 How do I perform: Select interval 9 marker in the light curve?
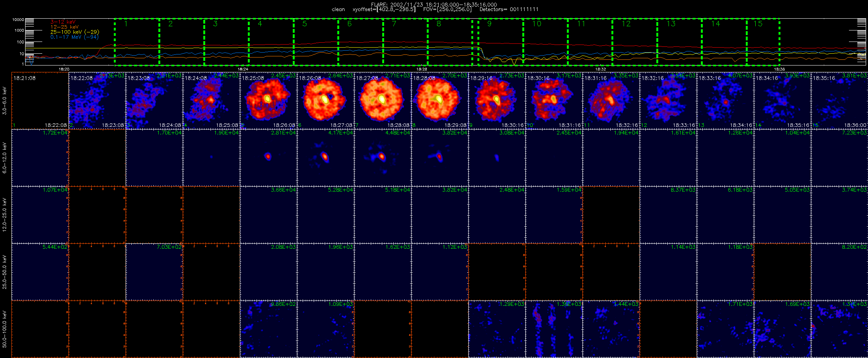click(489, 24)
